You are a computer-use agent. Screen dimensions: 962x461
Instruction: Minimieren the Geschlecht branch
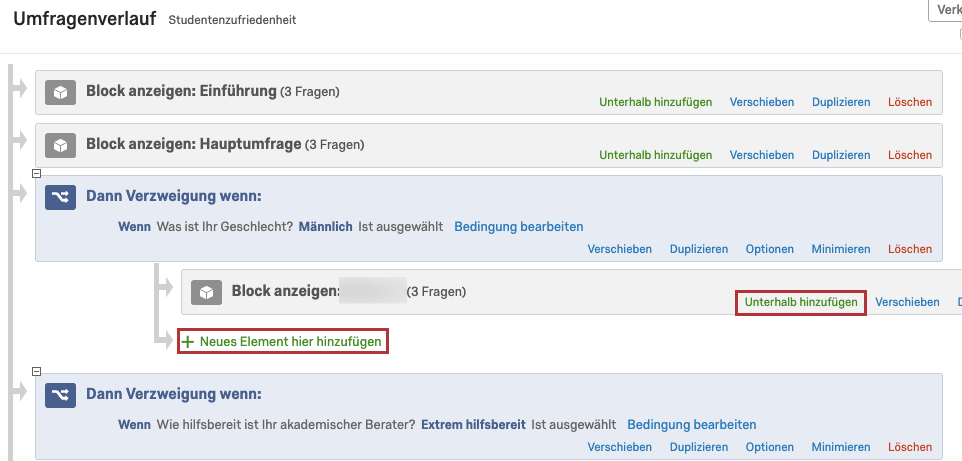coord(841,249)
